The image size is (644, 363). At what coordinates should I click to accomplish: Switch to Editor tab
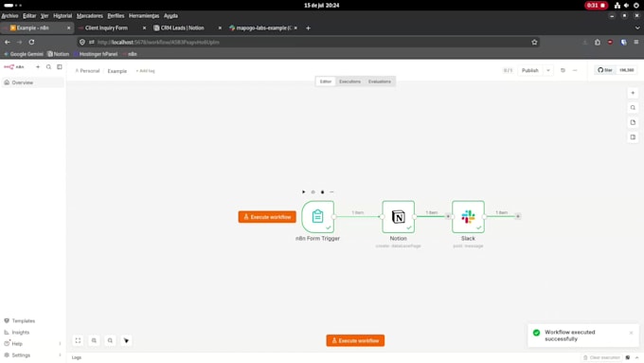click(x=326, y=82)
